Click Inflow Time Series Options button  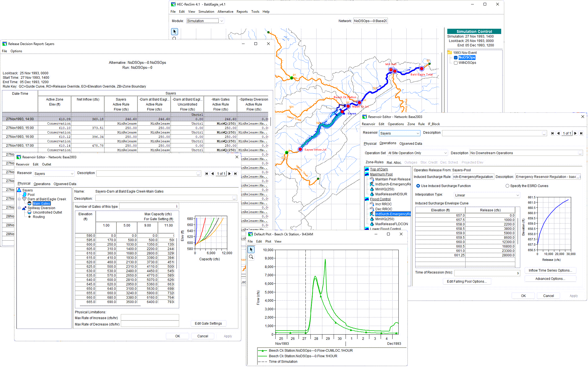click(550, 270)
